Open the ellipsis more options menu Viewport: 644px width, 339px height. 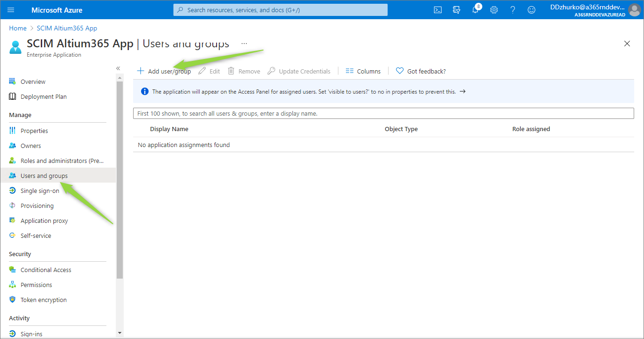pos(244,43)
